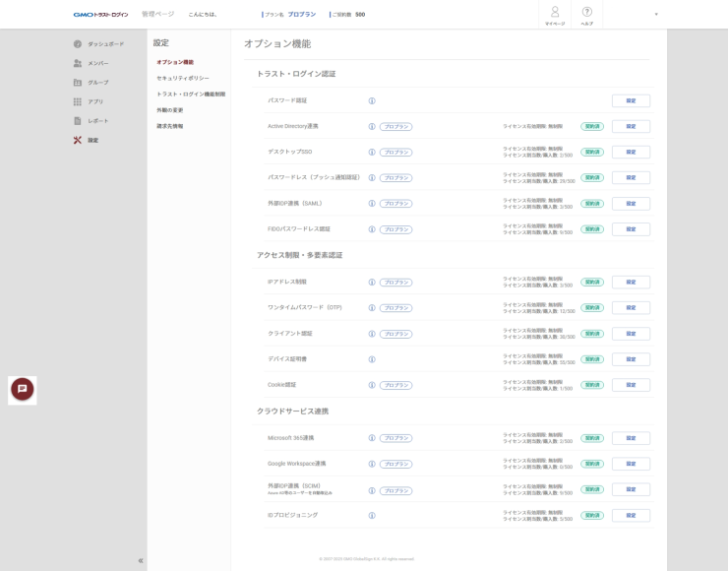Viewport: 728px width, 571px height.
Task: Click 設定 button for Cookie認証
Action: [631, 385]
